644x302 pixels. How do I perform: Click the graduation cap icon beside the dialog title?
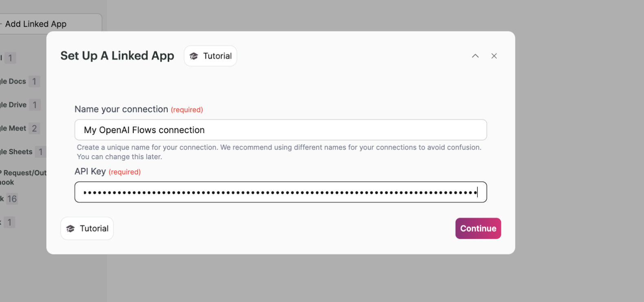click(x=194, y=56)
